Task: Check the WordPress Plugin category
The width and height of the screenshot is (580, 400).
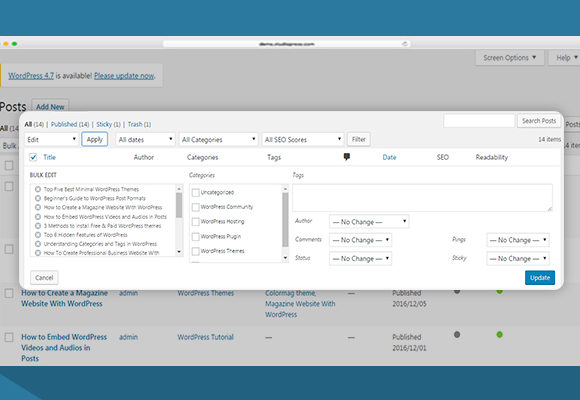Action: click(x=196, y=236)
